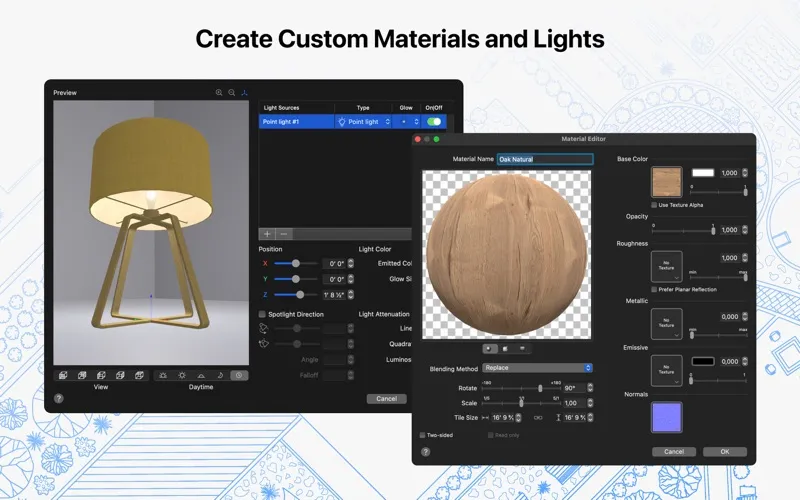
Task: Enable the Spotlight Direction checkbox
Action: tap(262, 314)
